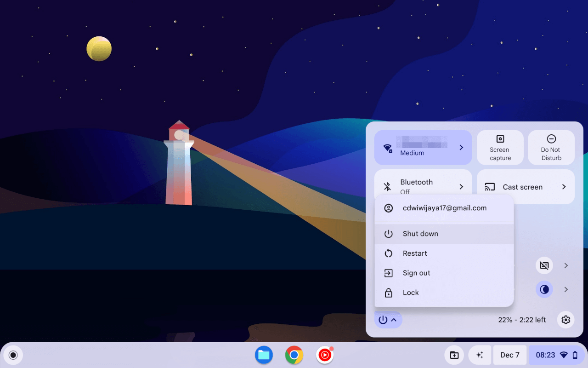
Task: Click the Quick Insert sparkle icon
Action: (x=480, y=355)
